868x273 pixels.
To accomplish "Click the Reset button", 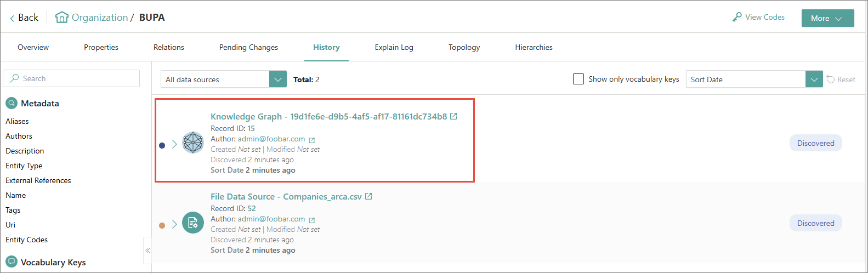I will [x=841, y=79].
